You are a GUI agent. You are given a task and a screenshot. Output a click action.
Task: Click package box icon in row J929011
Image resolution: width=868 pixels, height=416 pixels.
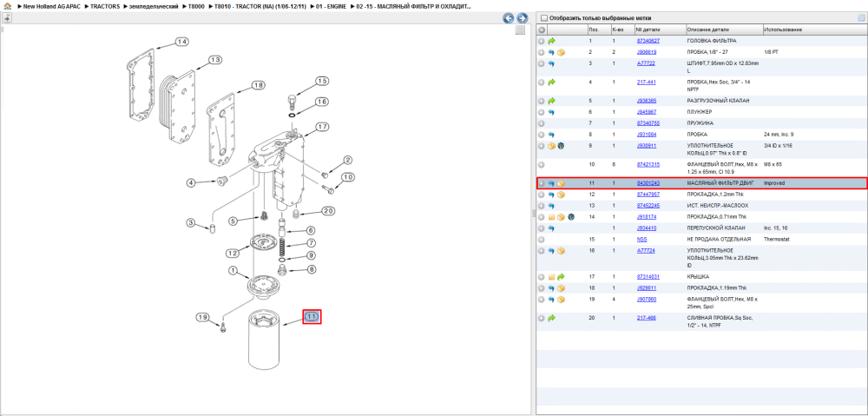(x=561, y=288)
